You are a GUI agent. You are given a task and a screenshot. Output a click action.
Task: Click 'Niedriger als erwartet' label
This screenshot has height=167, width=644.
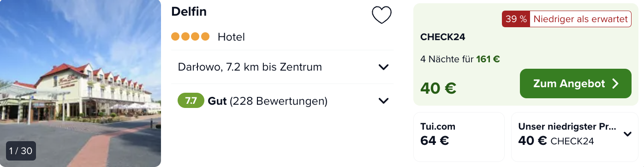click(580, 19)
